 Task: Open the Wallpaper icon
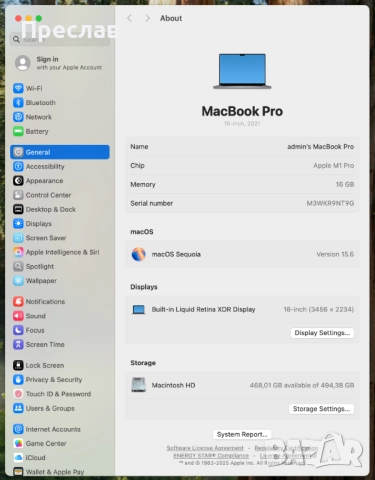pyautogui.click(x=18, y=281)
